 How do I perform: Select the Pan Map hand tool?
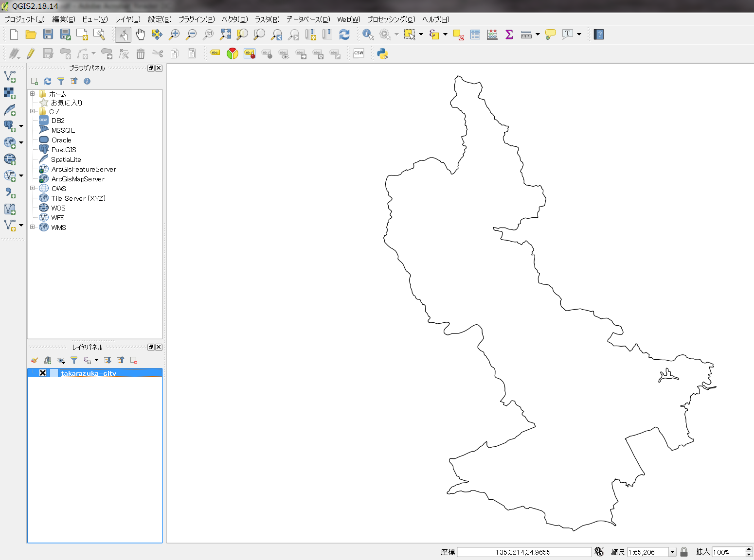[140, 34]
